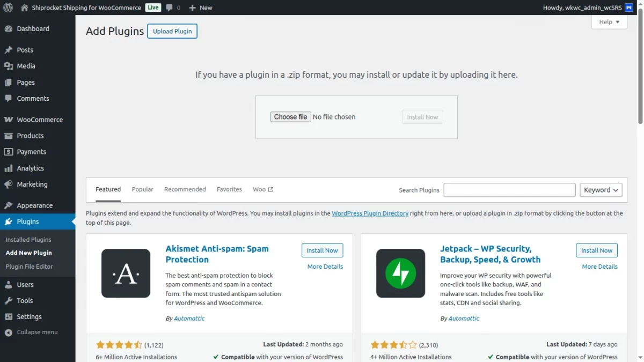644x362 pixels.
Task: Click the Appearance paintbrush icon
Action: 9,205
